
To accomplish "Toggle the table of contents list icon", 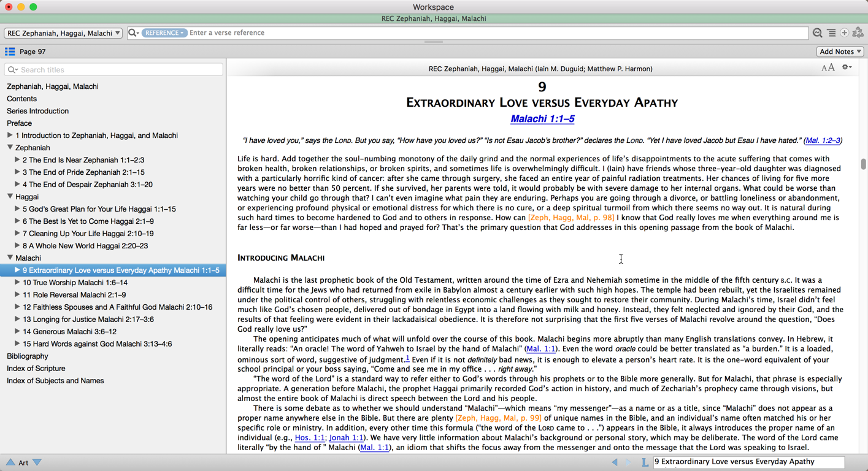I will pyautogui.click(x=10, y=52).
